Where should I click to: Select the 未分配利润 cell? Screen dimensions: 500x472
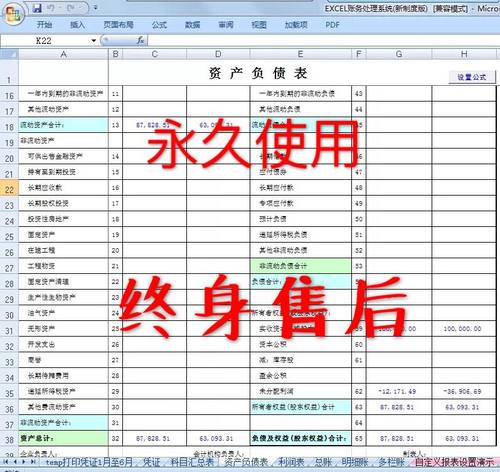coord(300,391)
